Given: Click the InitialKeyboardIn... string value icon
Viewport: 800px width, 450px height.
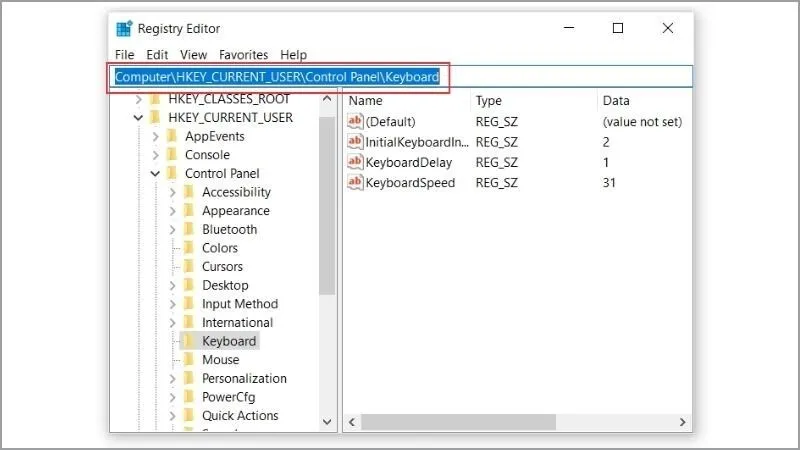Looking at the screenshot, I should 355,142.
